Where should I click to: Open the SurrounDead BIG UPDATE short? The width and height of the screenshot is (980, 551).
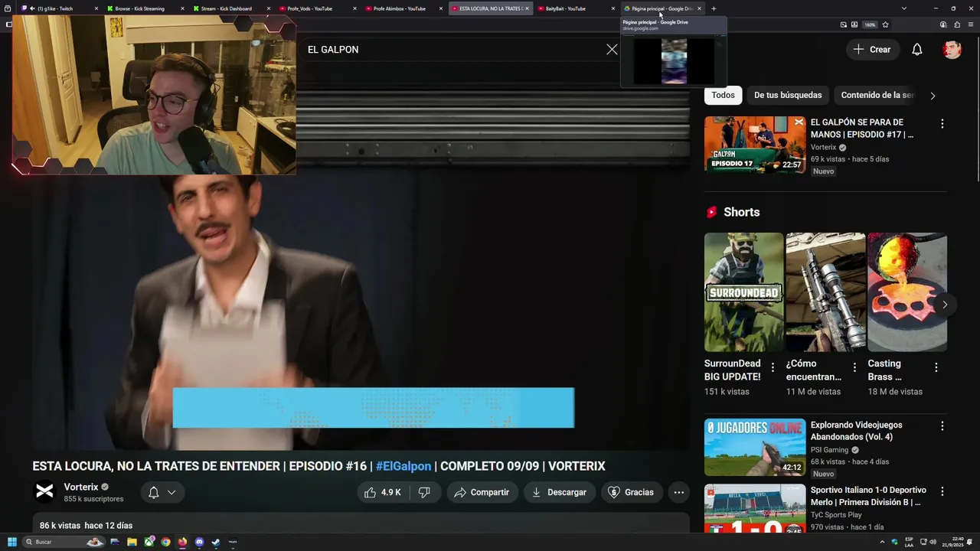click(x=744, y=292)
